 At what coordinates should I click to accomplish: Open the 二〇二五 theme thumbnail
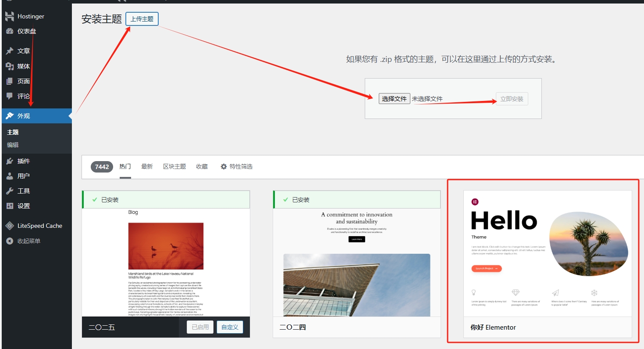pyautogui.click(x=166, y=263)
